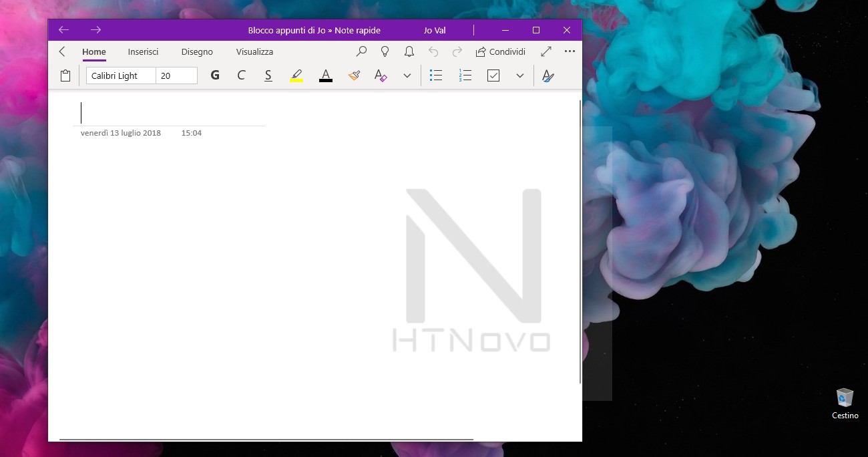868x457 pixels.
Task: Open the tags dropdown next to checkbox
Action: pos(520,75)
